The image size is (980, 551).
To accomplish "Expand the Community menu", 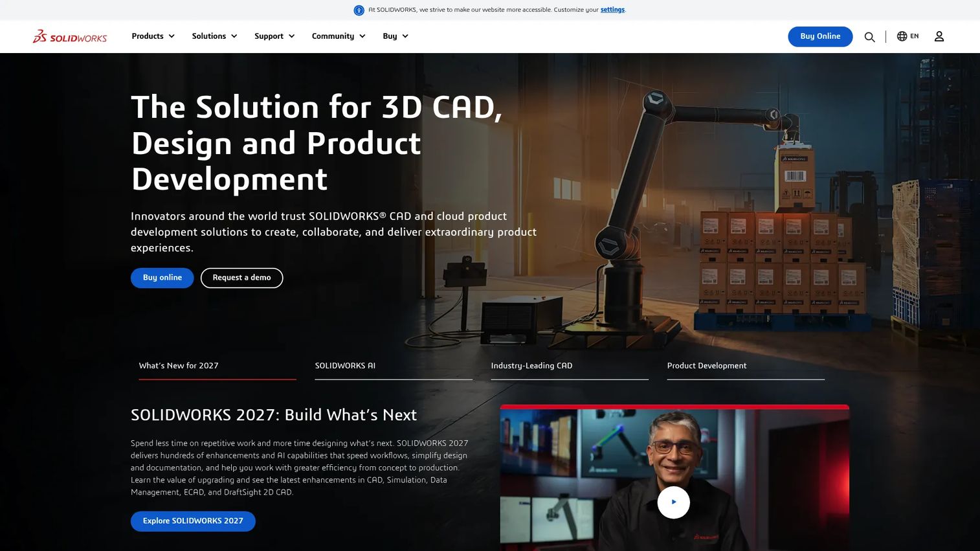I will 339,36.
